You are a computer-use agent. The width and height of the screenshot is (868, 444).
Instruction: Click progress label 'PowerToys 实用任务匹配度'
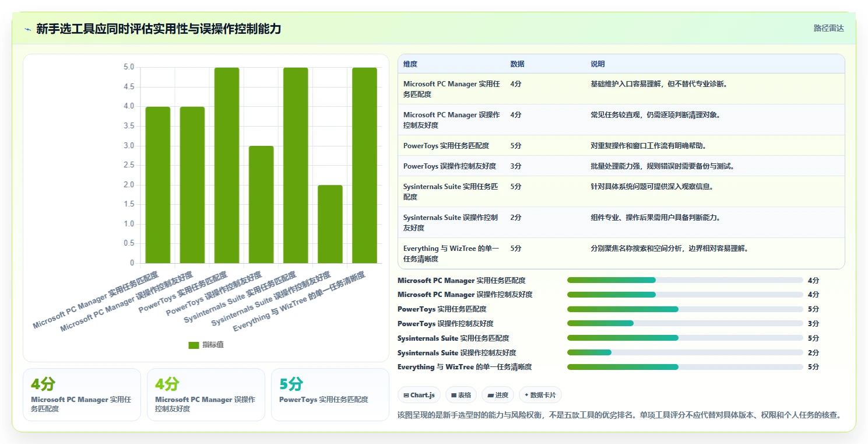pyautogui.click(x=442, y=309)
